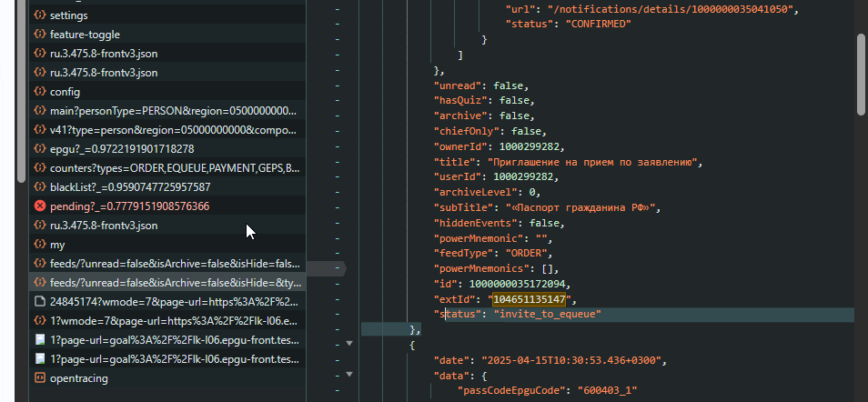Screen dimensions: 868x402
Task: Select main?personType=PERSON request
Action: pos(167,111)
